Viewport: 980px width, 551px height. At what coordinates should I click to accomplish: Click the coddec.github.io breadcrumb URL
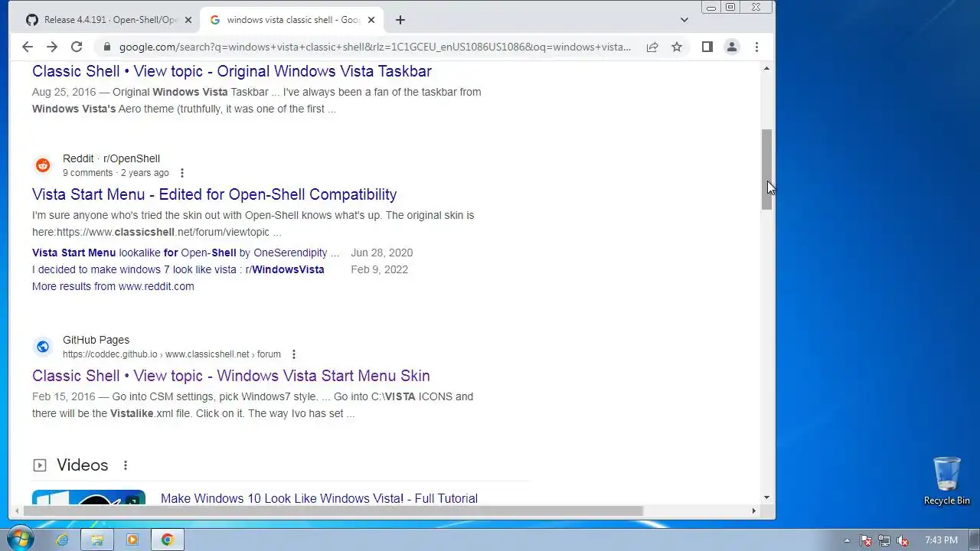pyautogui.click(x=171, y=354)
